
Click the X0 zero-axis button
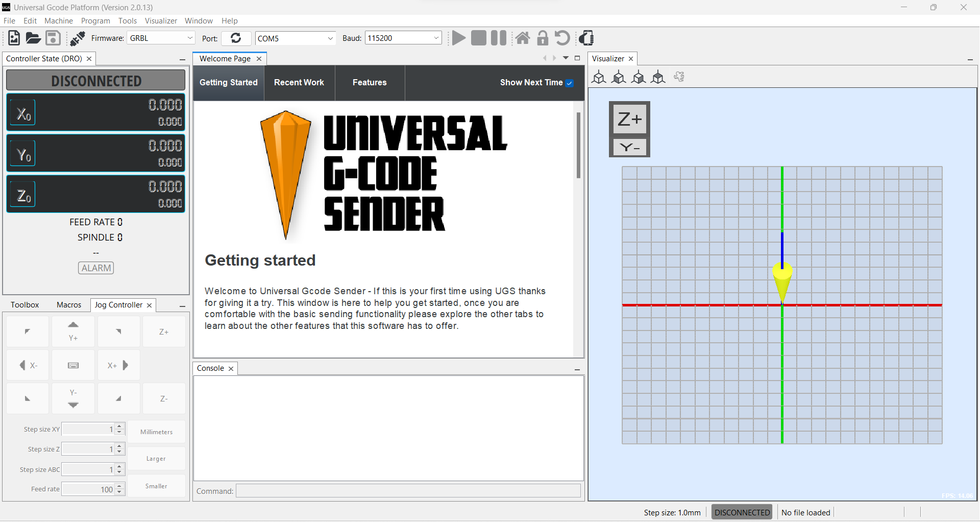(23, 113)
